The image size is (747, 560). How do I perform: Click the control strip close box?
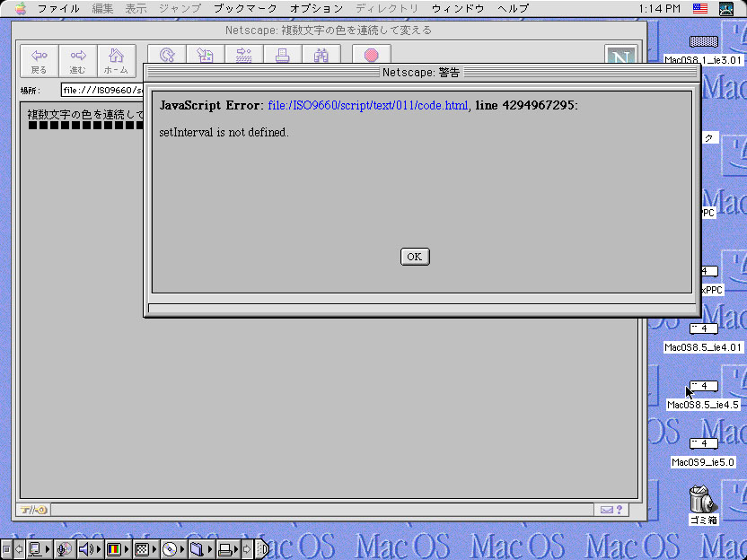click(6, 549)
